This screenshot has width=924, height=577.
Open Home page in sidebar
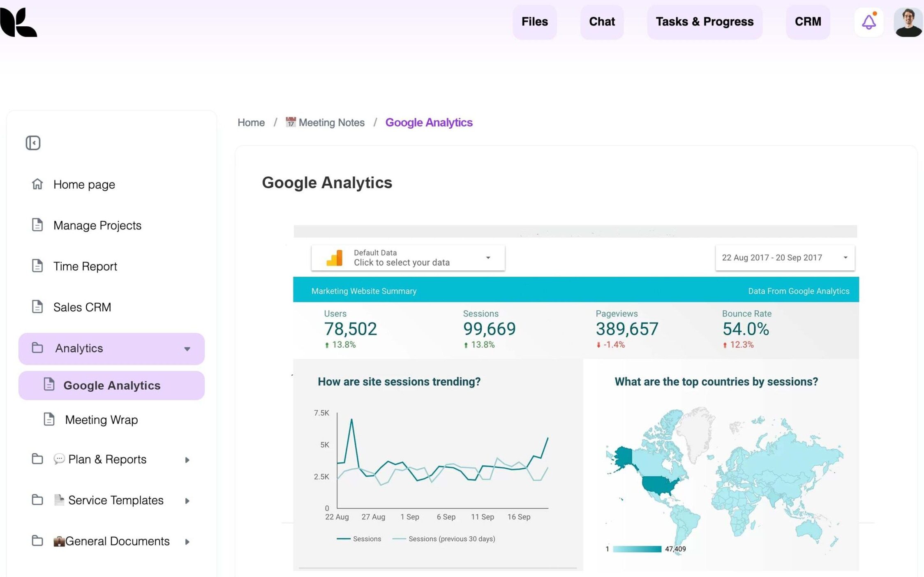84,184
